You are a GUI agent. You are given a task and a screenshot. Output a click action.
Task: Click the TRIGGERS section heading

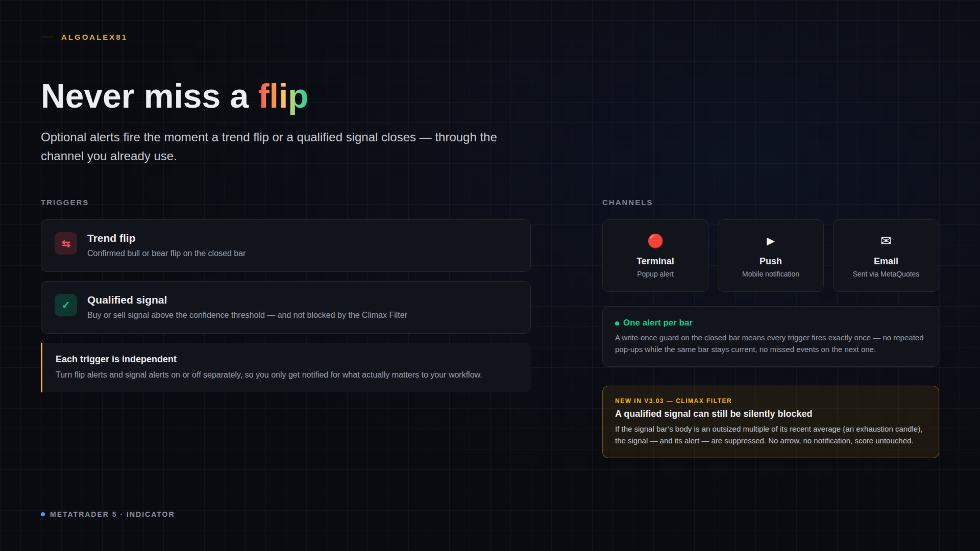coord(65,203)
